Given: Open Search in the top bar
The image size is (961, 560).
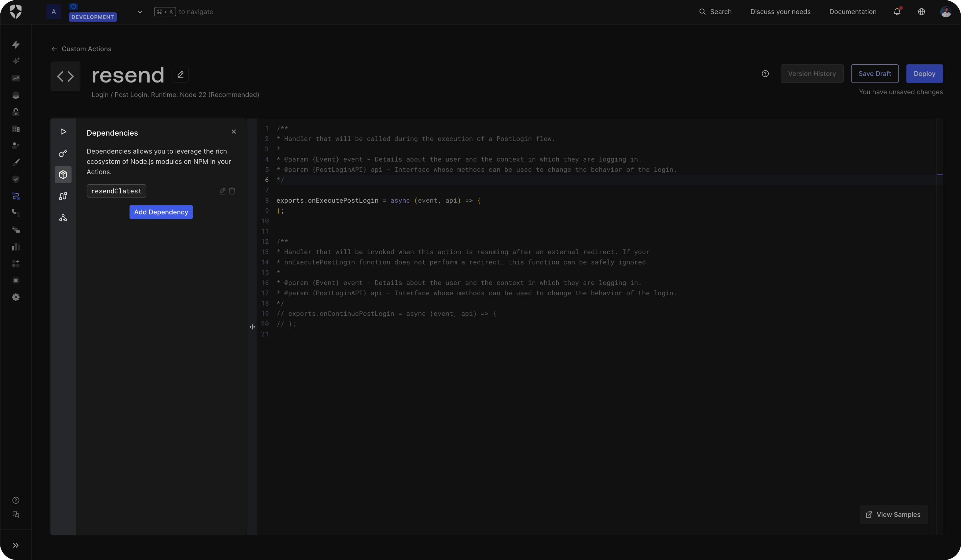Looking at the screenshot, I should coord(715,12).
